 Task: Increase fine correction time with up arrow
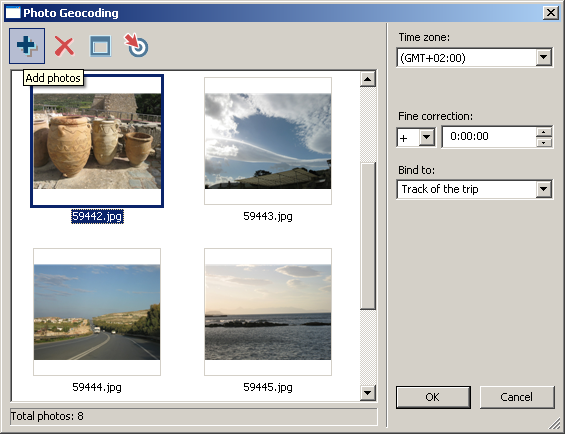click(x=543, y=131)
